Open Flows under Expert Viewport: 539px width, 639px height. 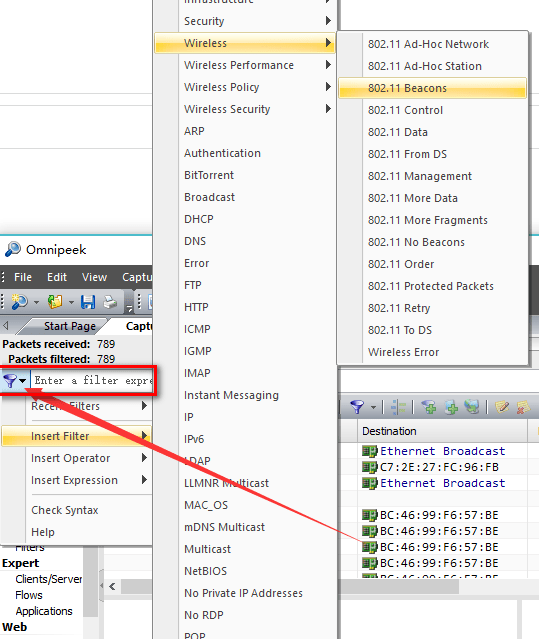click(29, 595)
